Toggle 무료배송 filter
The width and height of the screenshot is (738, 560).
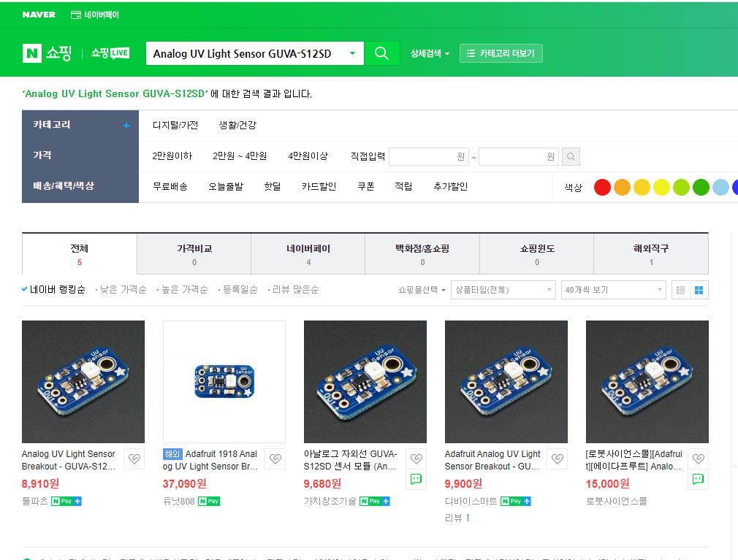pyautogui.click(x=170, y=187)
